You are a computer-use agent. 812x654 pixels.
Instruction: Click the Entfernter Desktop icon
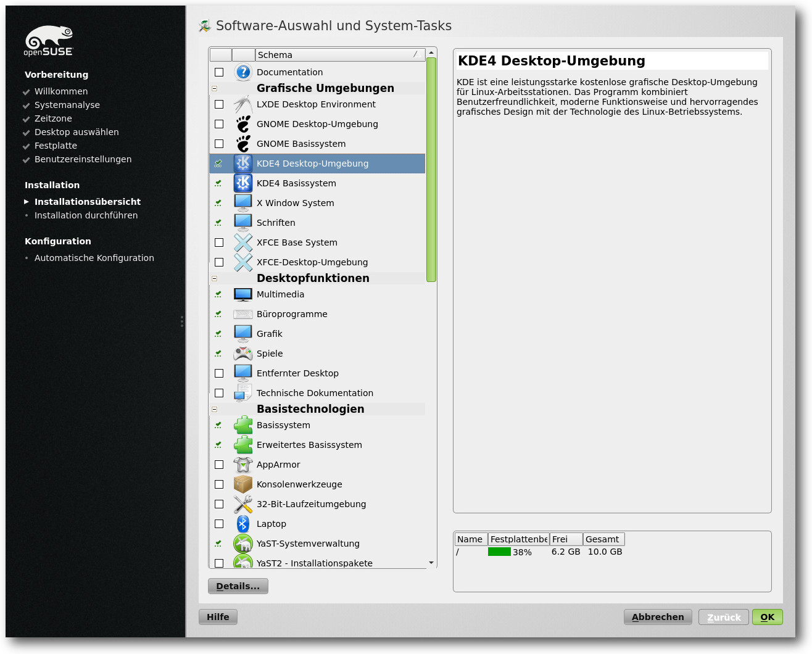click(x=243, y=373)
